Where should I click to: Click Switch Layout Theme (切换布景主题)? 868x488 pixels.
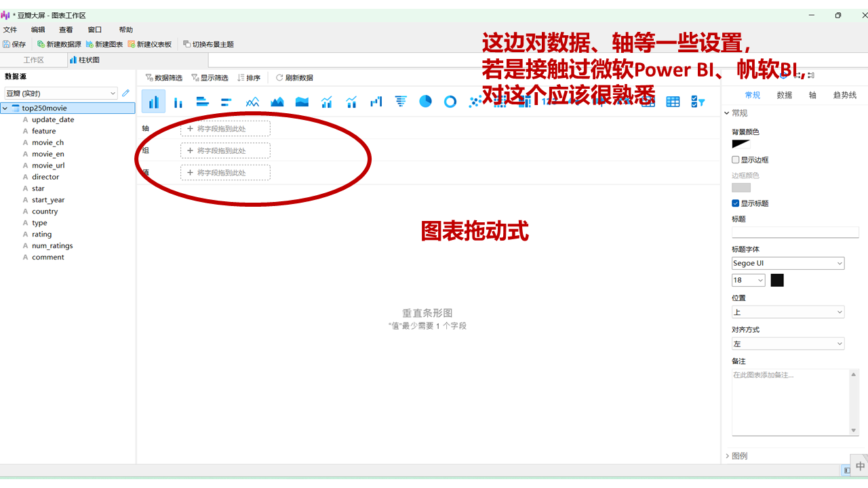[x=208, y=44]
